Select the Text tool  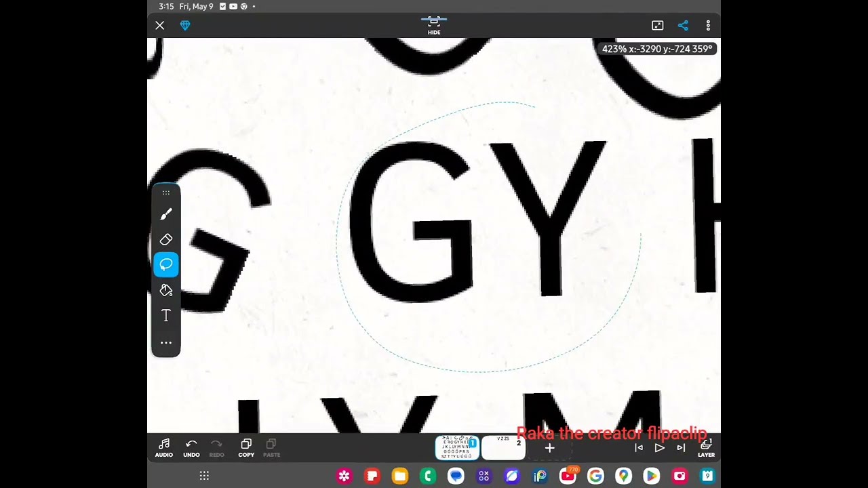(166, 316)
